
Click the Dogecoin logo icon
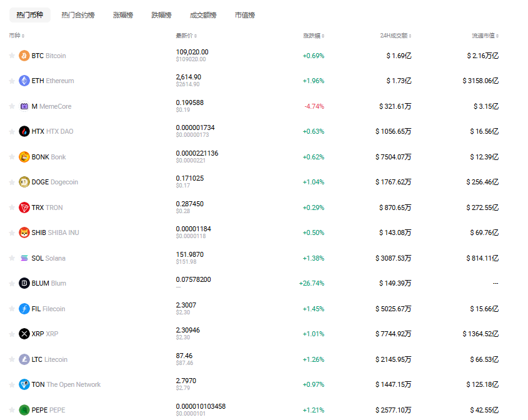(24, 182)
